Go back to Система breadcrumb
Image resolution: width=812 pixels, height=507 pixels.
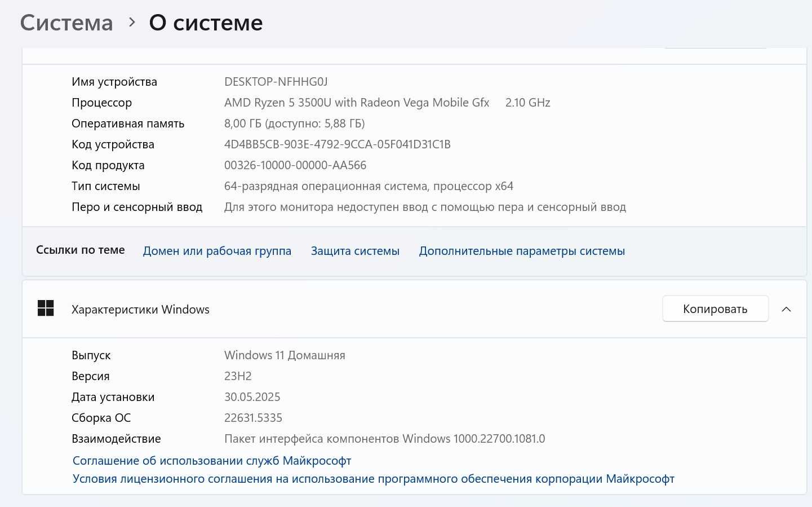[66, 23]
